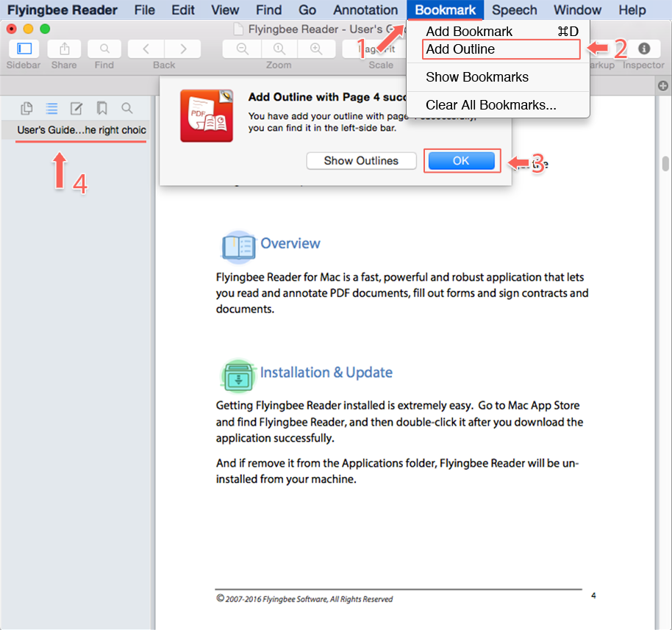
Task: Click the vertical scrollbar thumb
Action: 665,164
